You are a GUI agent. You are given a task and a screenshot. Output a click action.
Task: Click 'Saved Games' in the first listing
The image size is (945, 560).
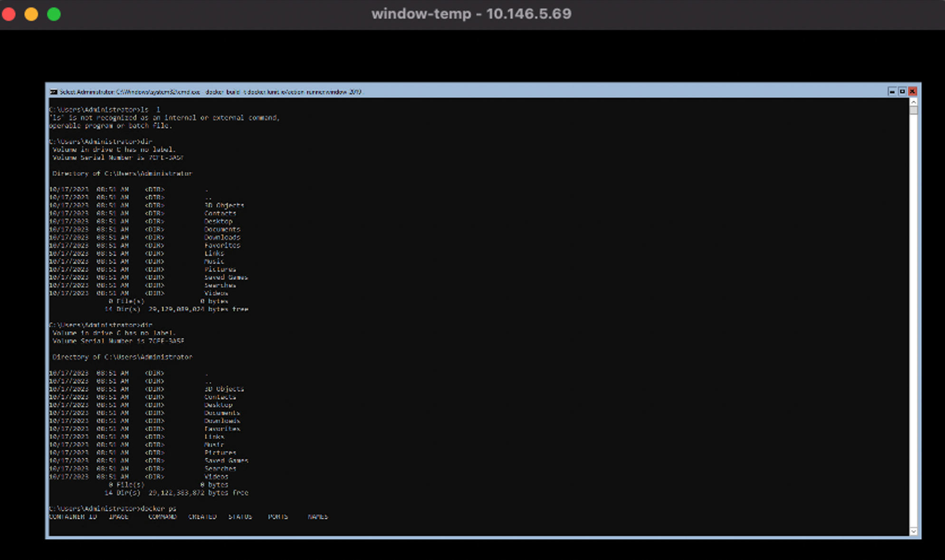pyautogui.click(x=226, y=277)
